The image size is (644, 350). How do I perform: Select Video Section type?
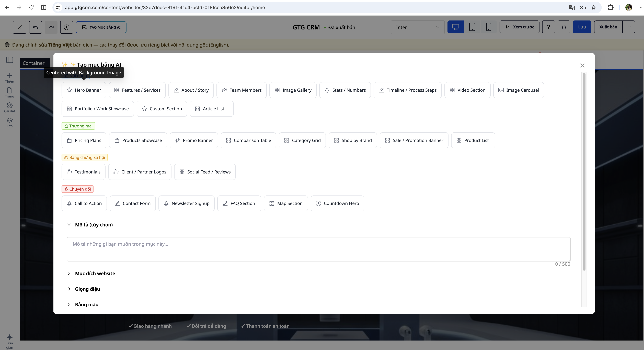click(x=467, y=90)
